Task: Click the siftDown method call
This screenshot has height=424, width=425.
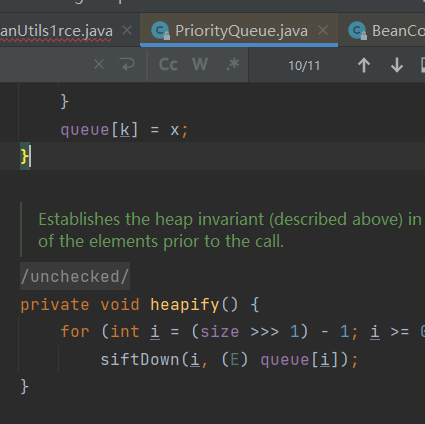Action: pos(140,360)
